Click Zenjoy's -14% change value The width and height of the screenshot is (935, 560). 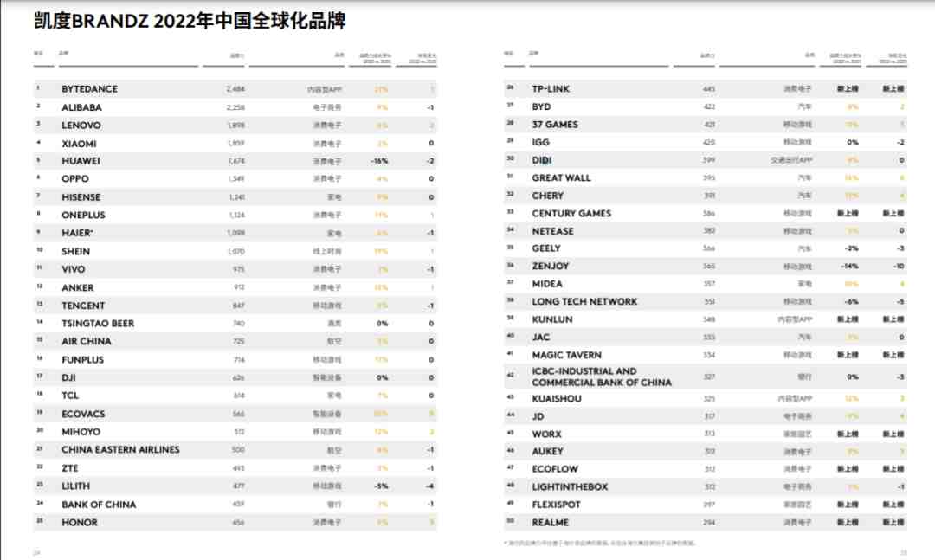(850, 266)
